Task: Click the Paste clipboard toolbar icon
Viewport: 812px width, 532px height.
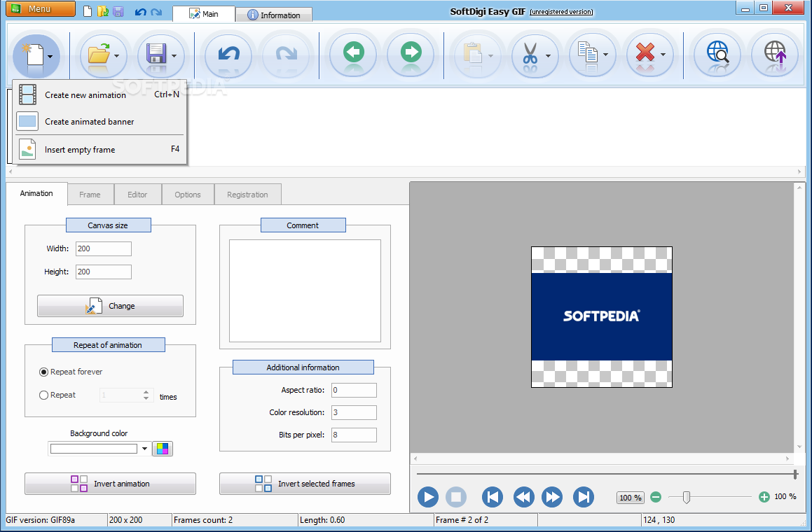Action: click(473, 54)
